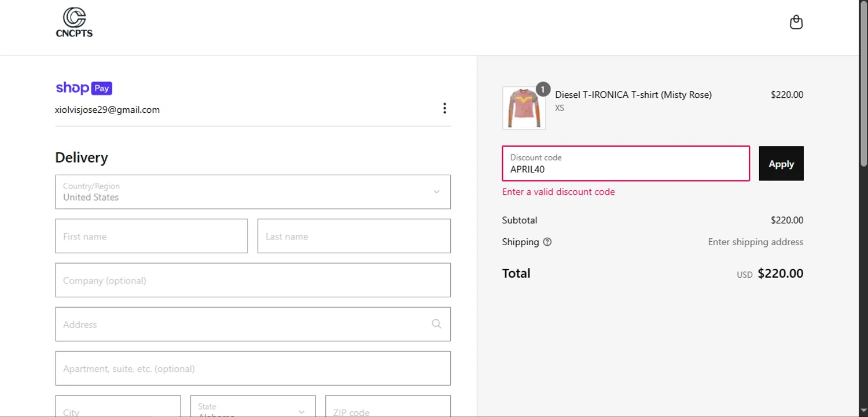Image resolution: width=868 pixels, height=417 pixels.
Task: Click the ZIP code field
Action: click(388, 406)
